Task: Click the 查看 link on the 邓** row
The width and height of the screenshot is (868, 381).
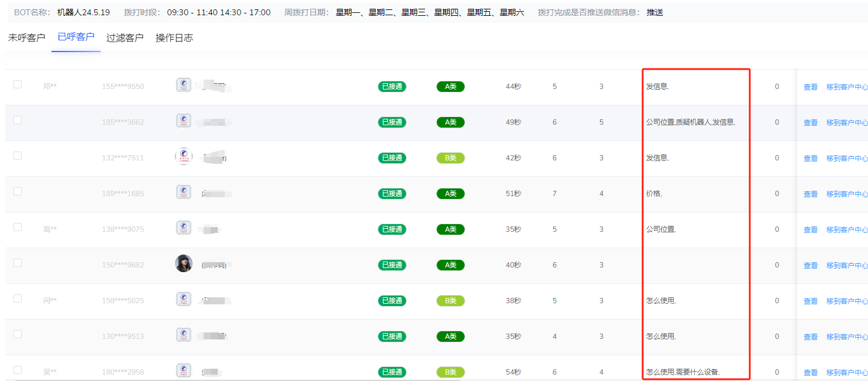Action: [x=810, y=86]
